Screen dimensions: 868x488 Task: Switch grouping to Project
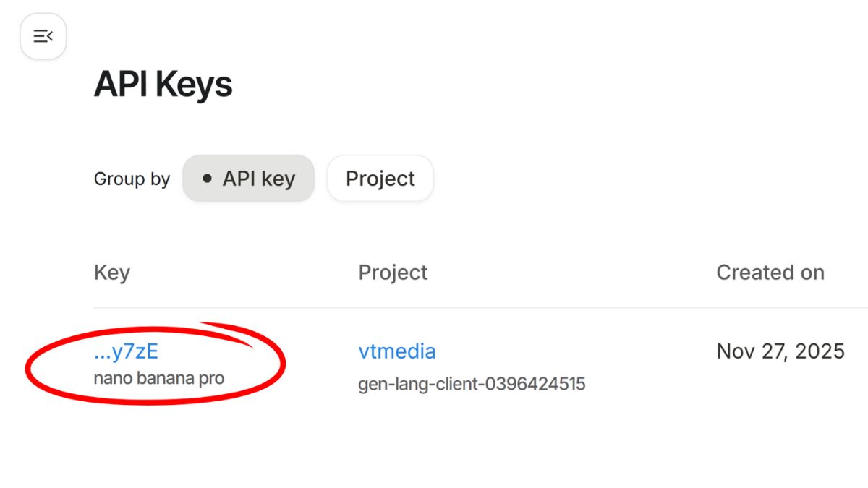pos(380,179)
